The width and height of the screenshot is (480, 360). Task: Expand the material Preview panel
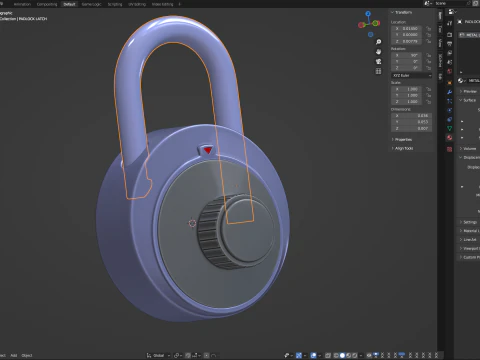[468, 91]
